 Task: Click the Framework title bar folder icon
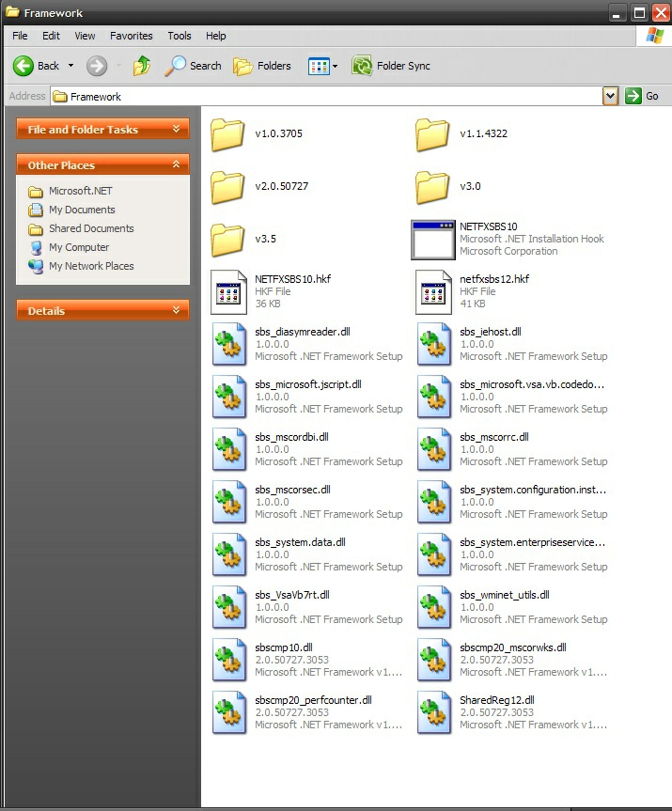(x=12, y=12)
